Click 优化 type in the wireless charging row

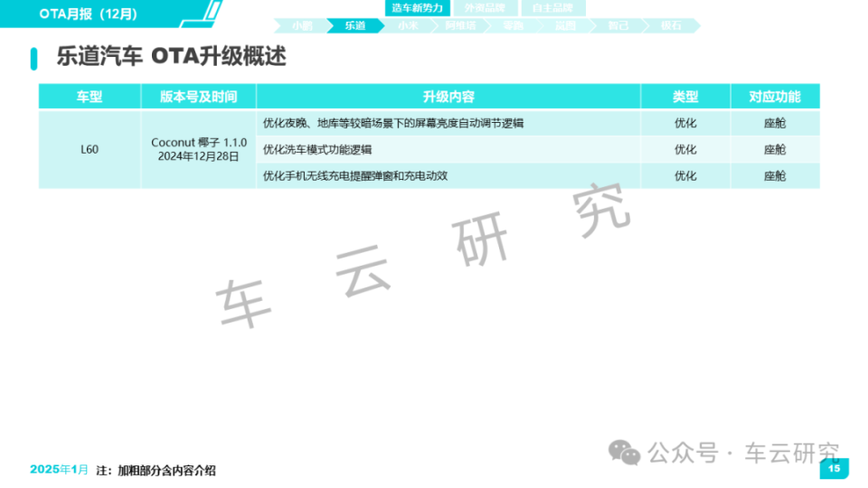pyautogui.click(x=685, y=176)
